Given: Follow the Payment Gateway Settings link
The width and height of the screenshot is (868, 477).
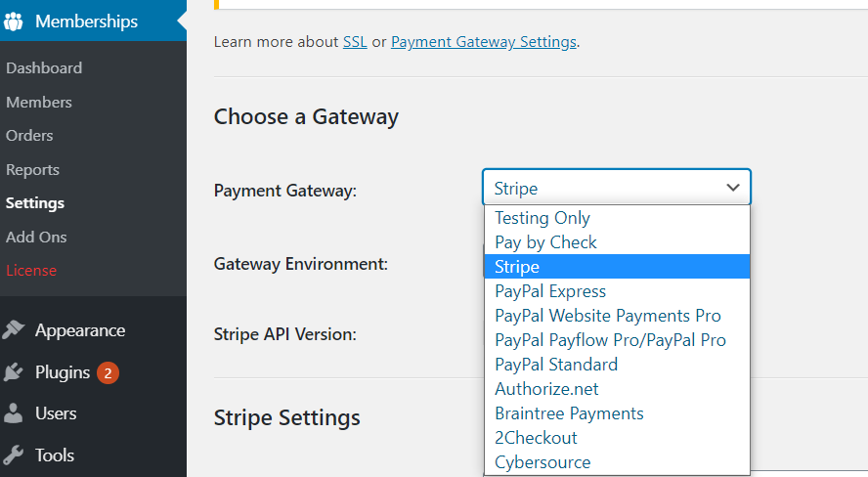Looking at the screenshot, I should pyautogui.click(x=484, y=42).
